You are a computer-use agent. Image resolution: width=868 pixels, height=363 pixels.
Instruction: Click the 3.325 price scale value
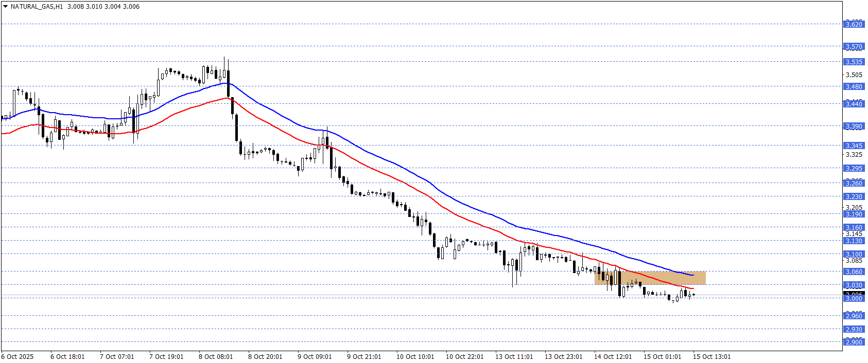click(x=854, y=155)
